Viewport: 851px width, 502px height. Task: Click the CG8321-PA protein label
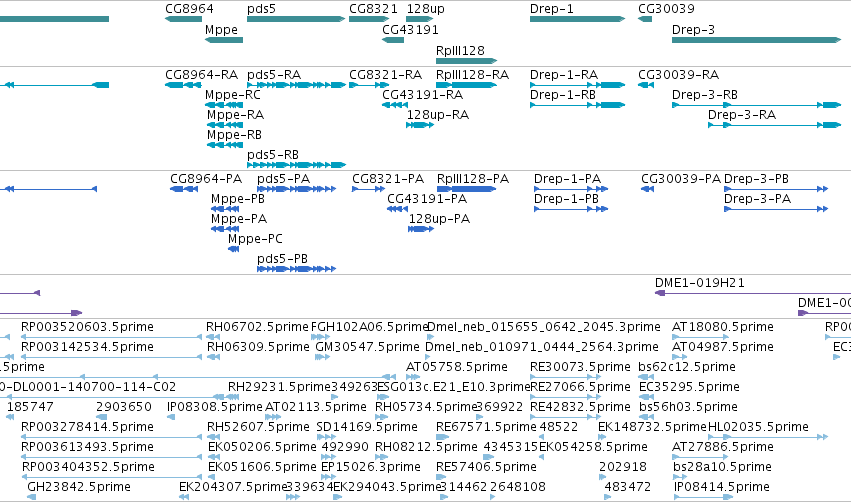[388, 179]
